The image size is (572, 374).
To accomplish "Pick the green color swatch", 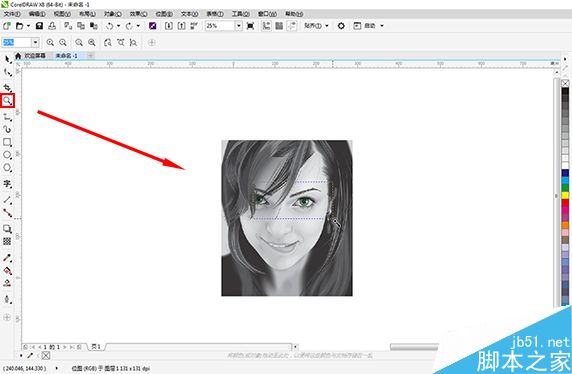I will (565, 188).
